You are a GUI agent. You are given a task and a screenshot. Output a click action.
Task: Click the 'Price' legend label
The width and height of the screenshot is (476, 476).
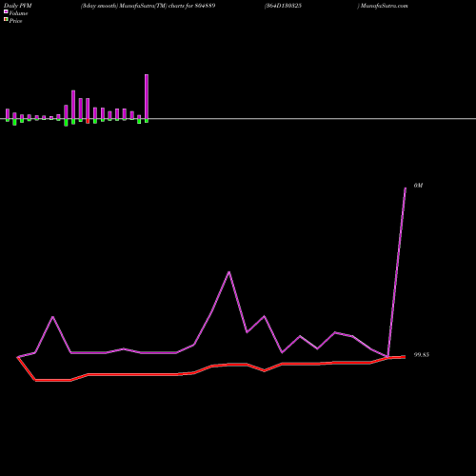tap(15, 21)
